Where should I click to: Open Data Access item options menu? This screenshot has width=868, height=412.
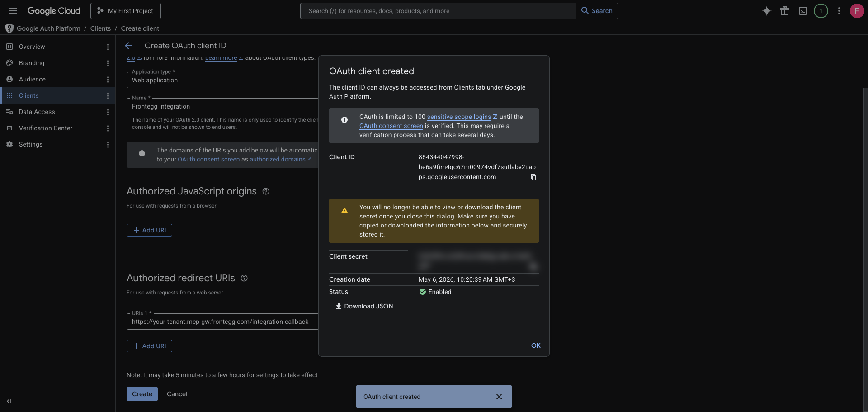(x=108, y=112)
